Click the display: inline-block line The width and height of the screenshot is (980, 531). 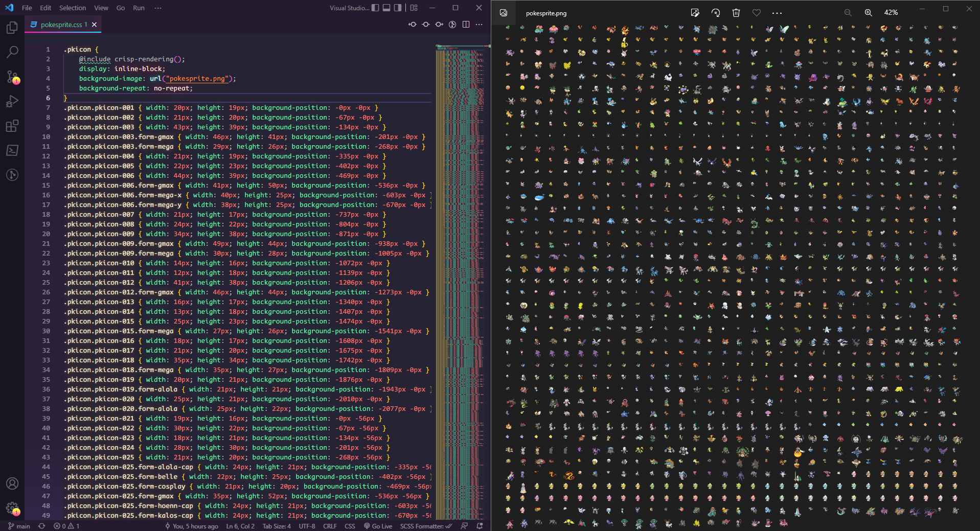pyautogui.click(x=122, y=69)
